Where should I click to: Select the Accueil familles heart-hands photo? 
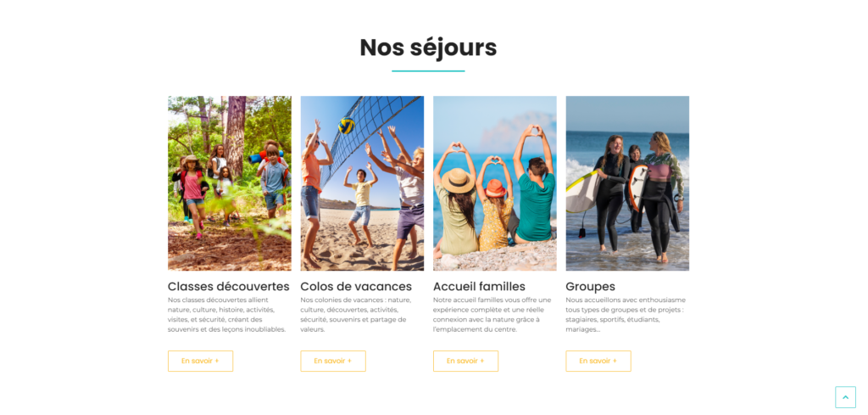495,183
